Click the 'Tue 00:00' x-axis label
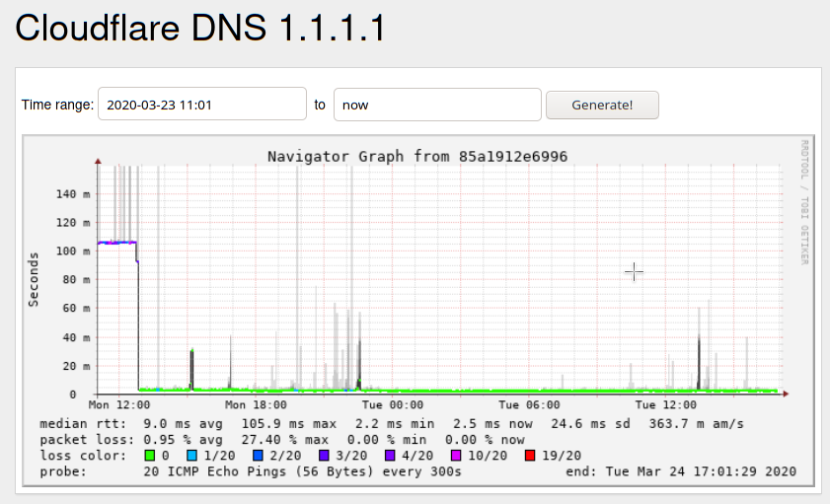The height and width of the screenshot is (504, 830). click(x=393, y=405)
